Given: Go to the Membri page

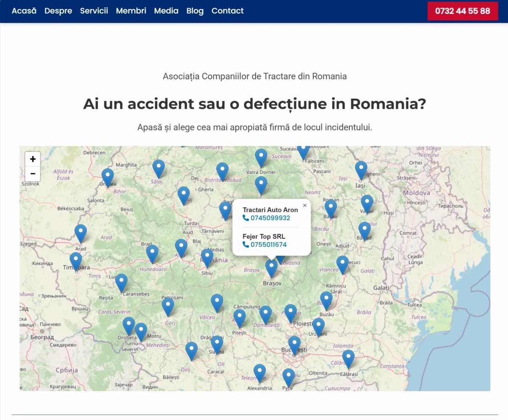Looking at the screenshot, I should click(131, 11).
